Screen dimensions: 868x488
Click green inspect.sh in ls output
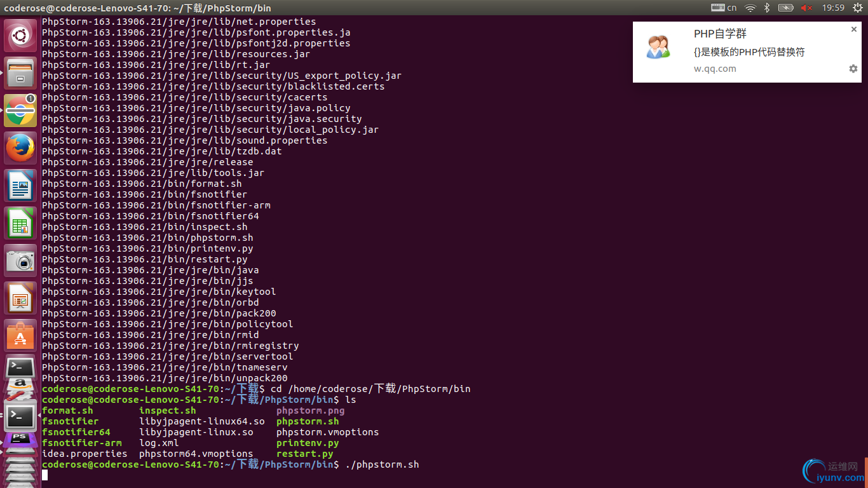168,410
